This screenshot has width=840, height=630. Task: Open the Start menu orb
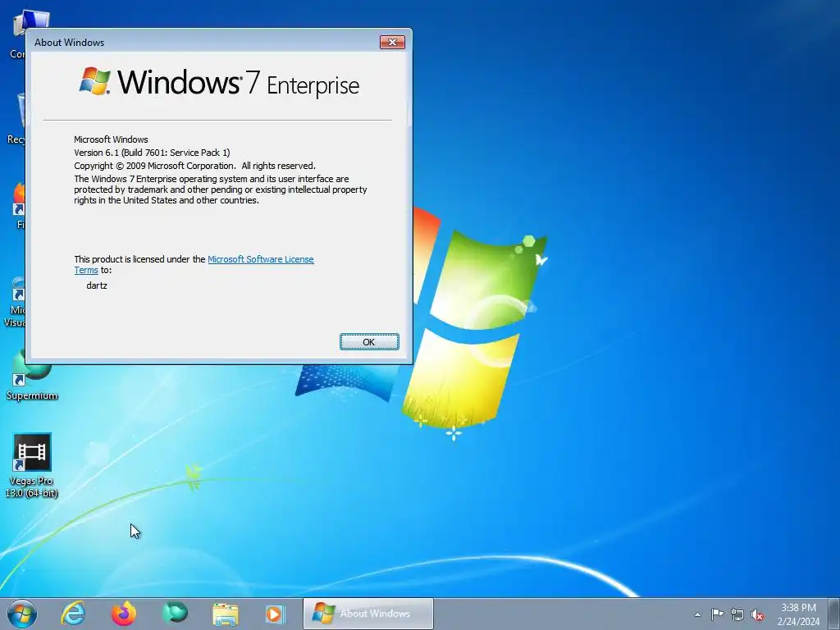[x=22, y=614]
